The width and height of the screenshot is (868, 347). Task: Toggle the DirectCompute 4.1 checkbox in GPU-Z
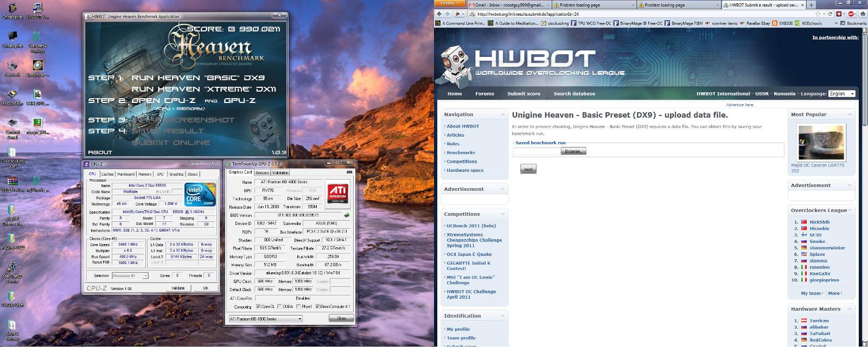coord(317,306)
